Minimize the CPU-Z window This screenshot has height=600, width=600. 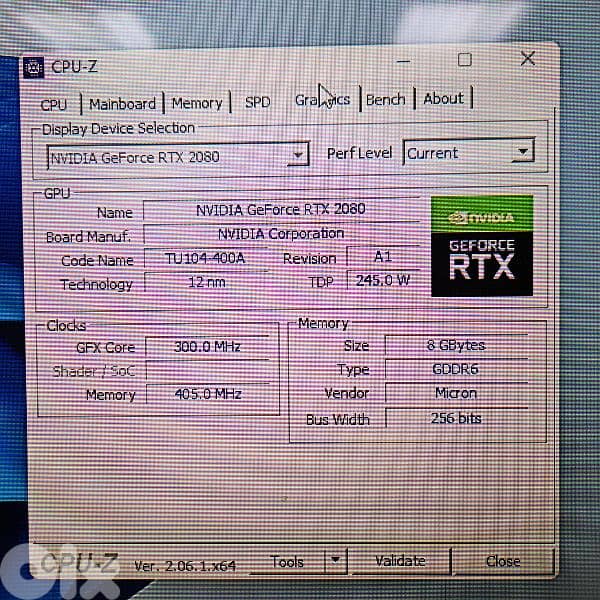403,62
